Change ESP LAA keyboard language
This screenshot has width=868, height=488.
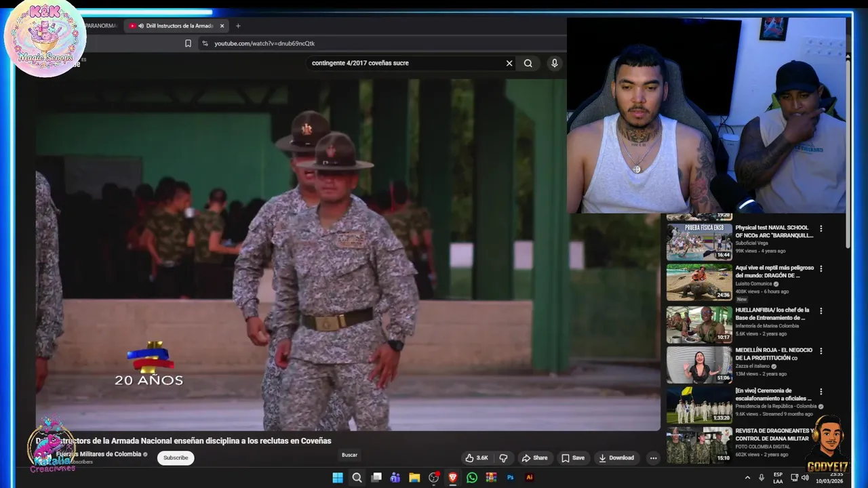pos(778,478)
